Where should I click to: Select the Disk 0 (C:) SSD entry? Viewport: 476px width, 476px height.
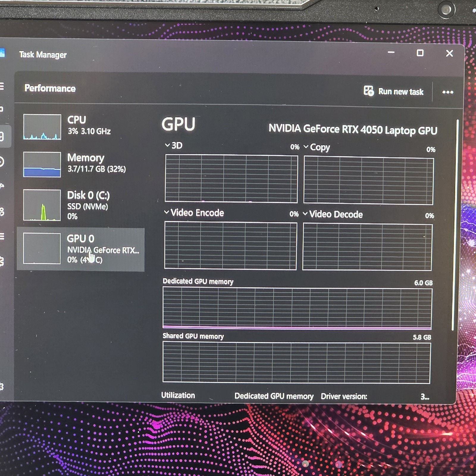coord(80,205)
